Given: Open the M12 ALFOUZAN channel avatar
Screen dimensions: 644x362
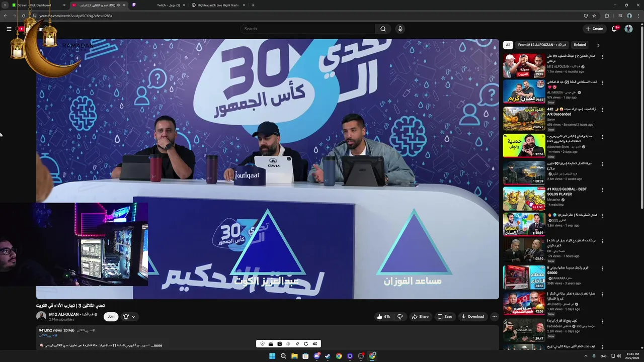Looking at the screenshot, I should click(x=41, y=316).
